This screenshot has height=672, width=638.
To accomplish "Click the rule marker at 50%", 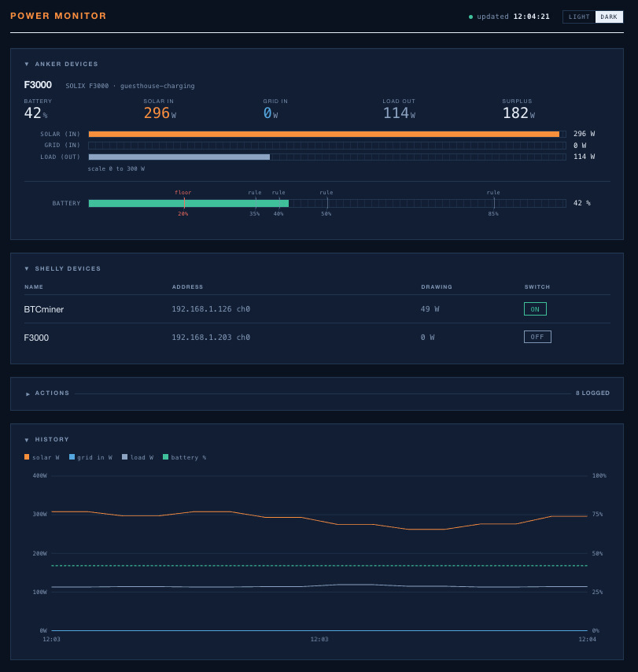I will (x=327, y=203).
